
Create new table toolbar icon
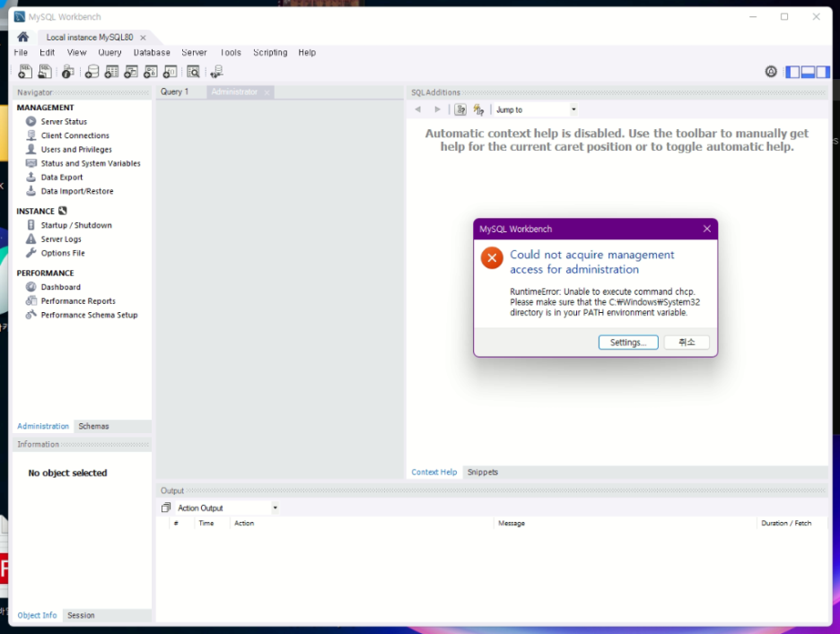[x=111, y=71]
